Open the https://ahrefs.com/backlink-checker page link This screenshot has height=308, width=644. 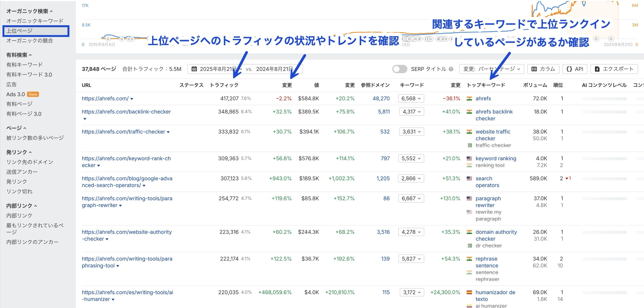pos(126,112)
